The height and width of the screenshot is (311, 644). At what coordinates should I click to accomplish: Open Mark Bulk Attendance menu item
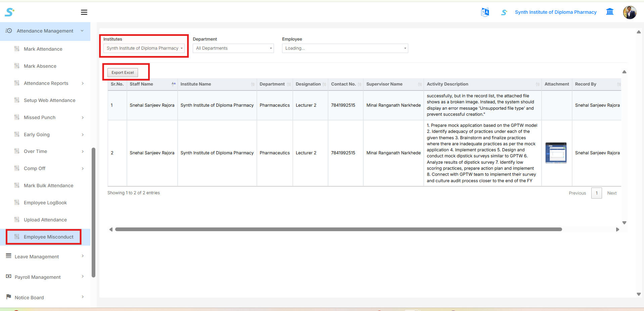48,186
